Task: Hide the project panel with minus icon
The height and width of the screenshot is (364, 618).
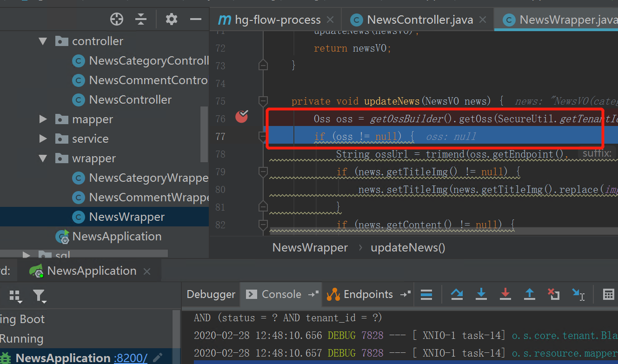Action: pyautogui.click(x=196, y=19)
